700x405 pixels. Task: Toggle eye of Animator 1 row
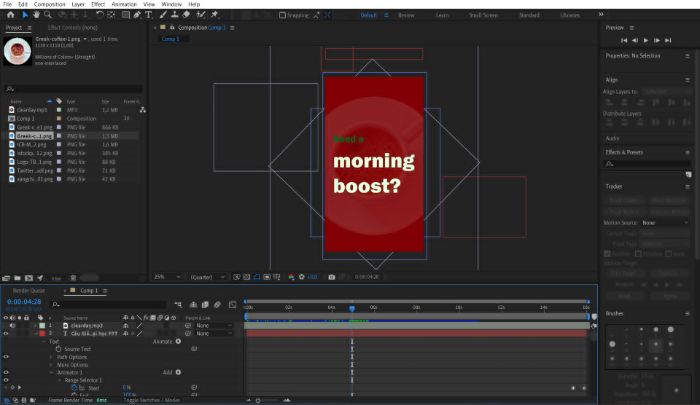click(x=6, y=372)
